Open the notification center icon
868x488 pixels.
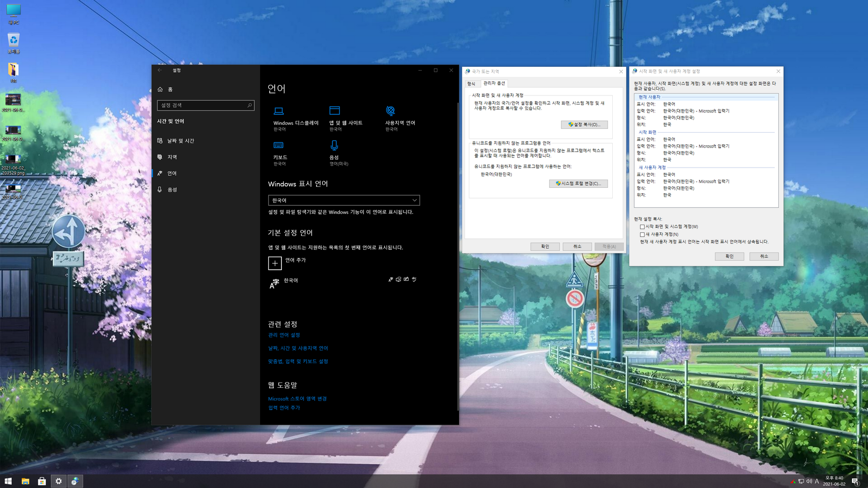pos(855,481)
